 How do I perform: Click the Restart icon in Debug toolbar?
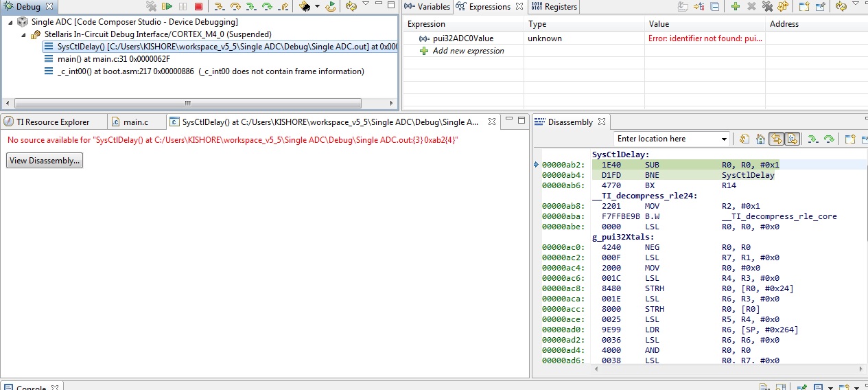click(330, 7)
